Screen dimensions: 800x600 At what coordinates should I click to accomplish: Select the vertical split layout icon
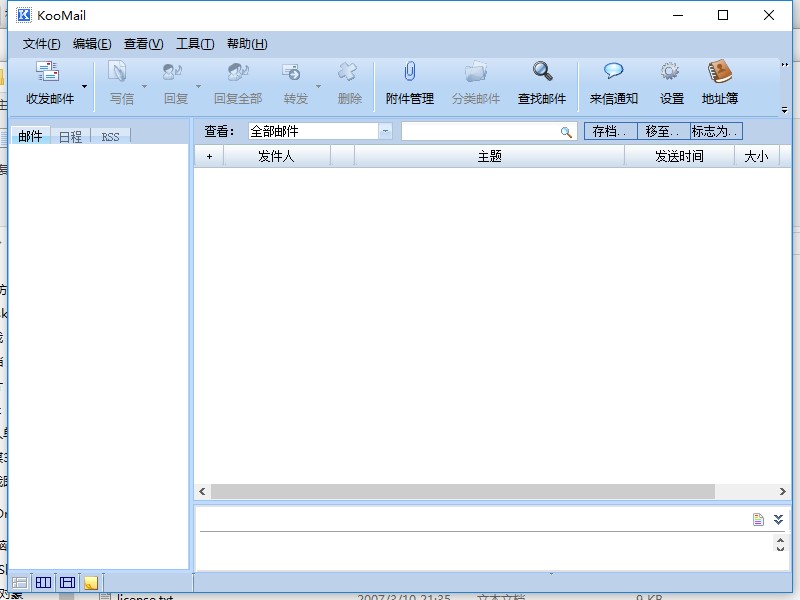(43, 582)
